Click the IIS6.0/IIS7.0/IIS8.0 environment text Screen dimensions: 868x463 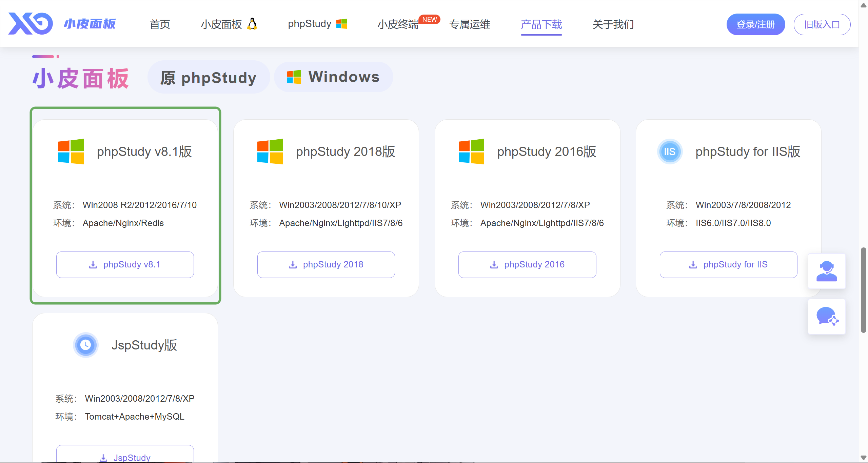[733, 223]
